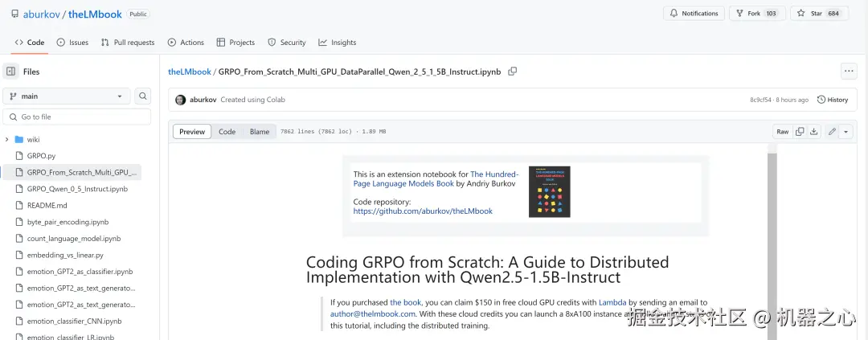Collapse the file tree side panel icon
The height and width of the screenshot is (340, 868).
[x=10, y=72]
